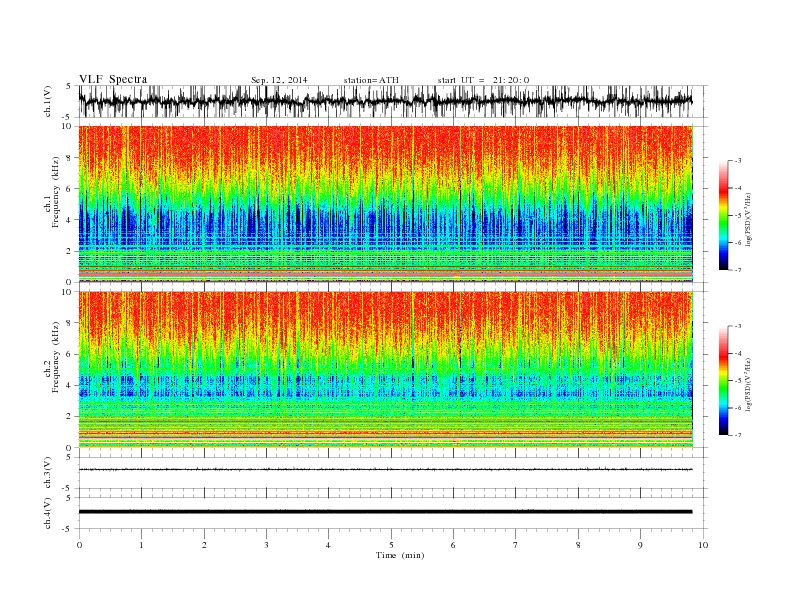Viewport: 792px width, 612px height.
Task: Select the date text "Sep. 12, 2014"
Action: tap(279, 80)
